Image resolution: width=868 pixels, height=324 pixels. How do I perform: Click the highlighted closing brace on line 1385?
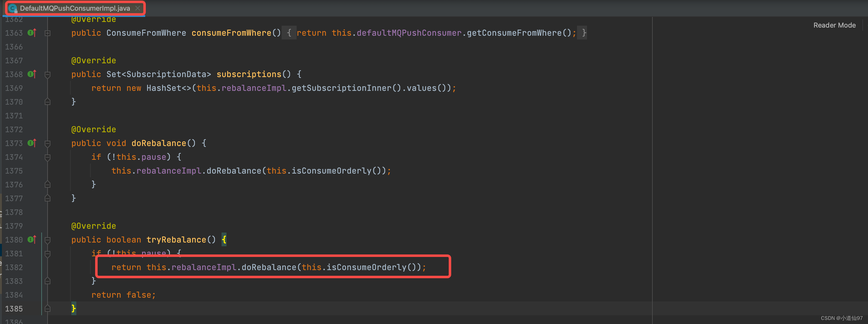click(74, 308)
